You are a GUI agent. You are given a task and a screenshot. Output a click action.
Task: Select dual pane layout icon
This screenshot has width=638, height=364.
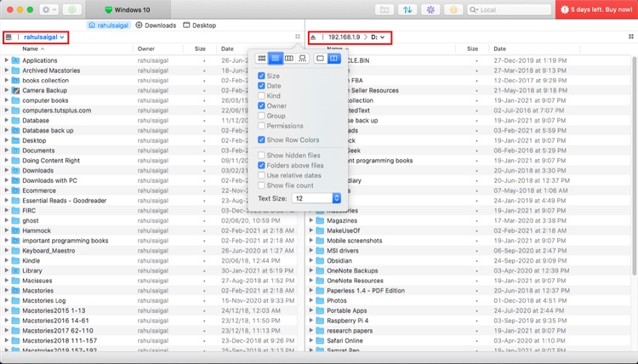pyautogui.click(x=333, y=58)
